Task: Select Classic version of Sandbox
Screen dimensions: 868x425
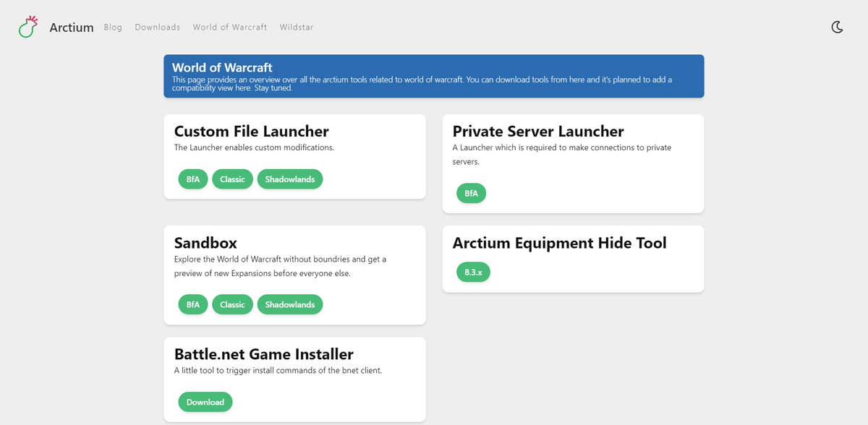Action: point(232,304)
